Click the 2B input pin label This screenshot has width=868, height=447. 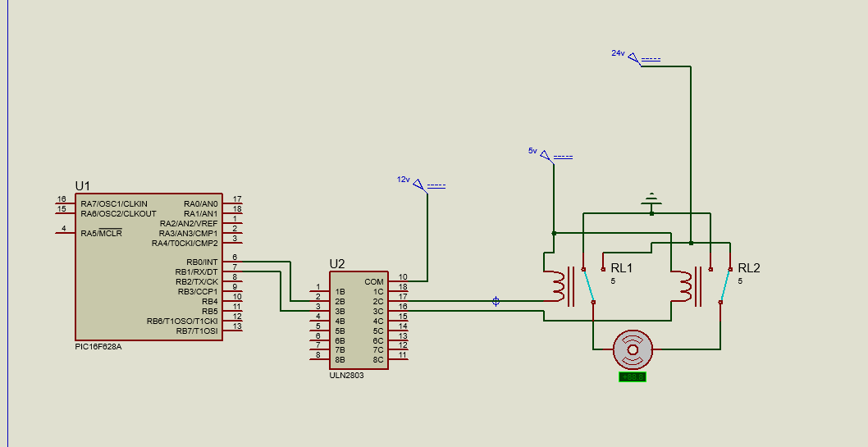pyautogui.click(x=340, y=302)
